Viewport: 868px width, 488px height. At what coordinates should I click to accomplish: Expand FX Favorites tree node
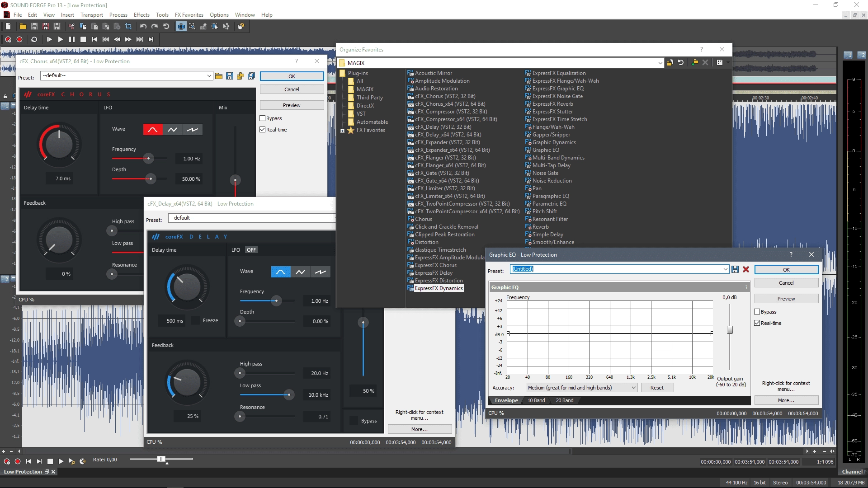coord(343,131)
